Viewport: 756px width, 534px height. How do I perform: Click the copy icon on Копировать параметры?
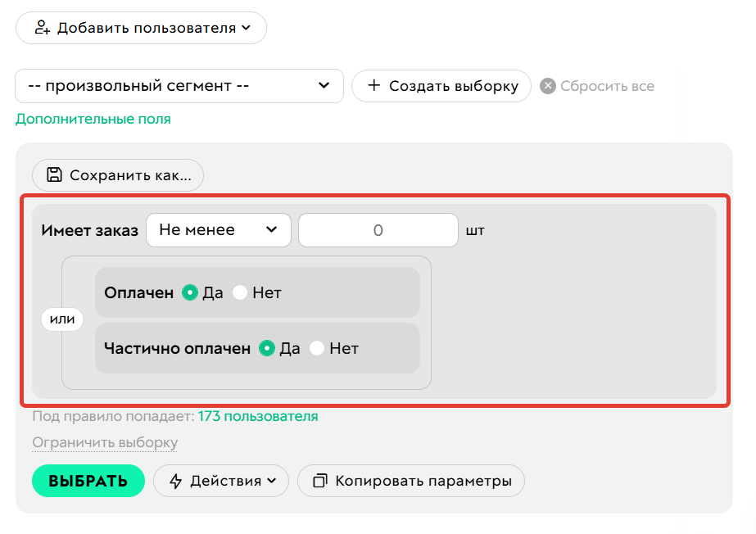[x=321, y=481]
